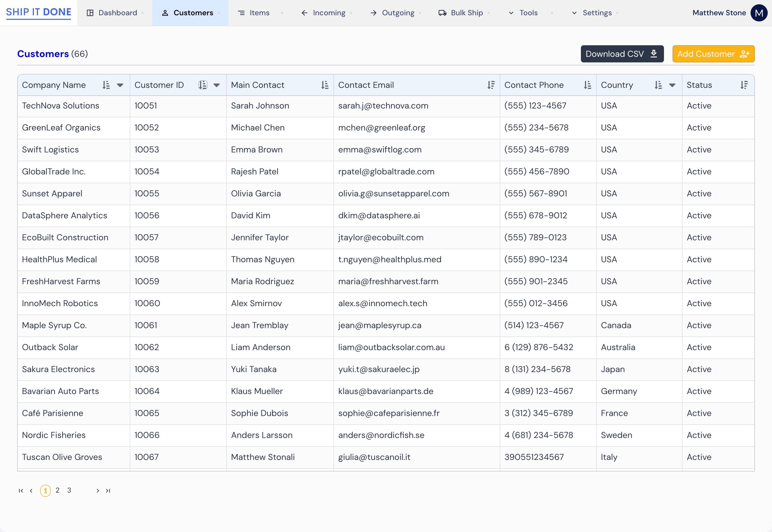Open Country filter dropdown arrow
This screenshot has height=532, width=772.
pos(672,85)
